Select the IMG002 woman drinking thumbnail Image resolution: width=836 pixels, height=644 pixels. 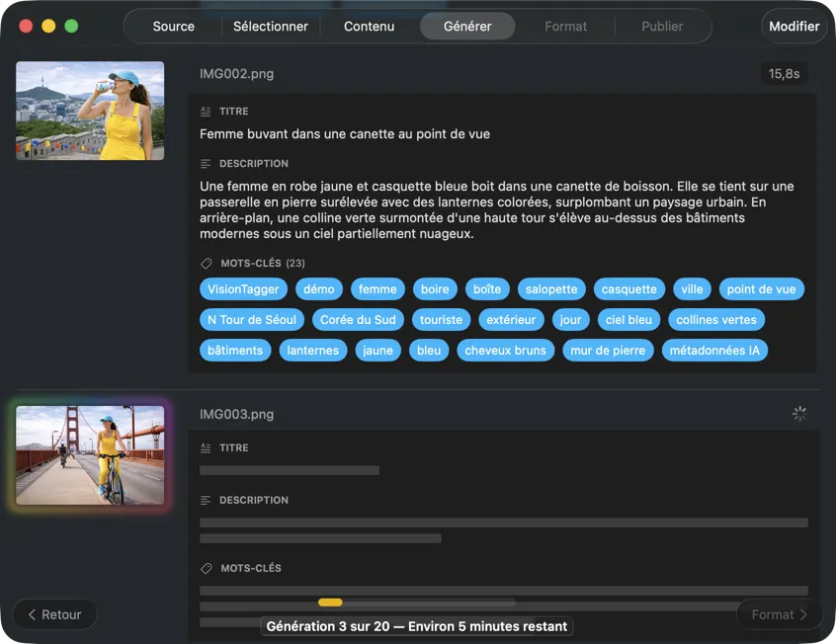pyautogui.click(x=90, y=111)
